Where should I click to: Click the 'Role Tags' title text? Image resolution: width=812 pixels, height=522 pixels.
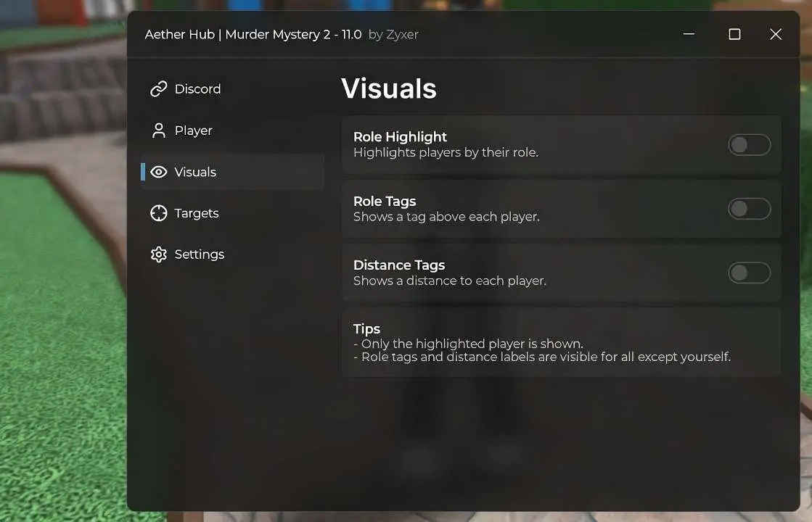point(385,201)
